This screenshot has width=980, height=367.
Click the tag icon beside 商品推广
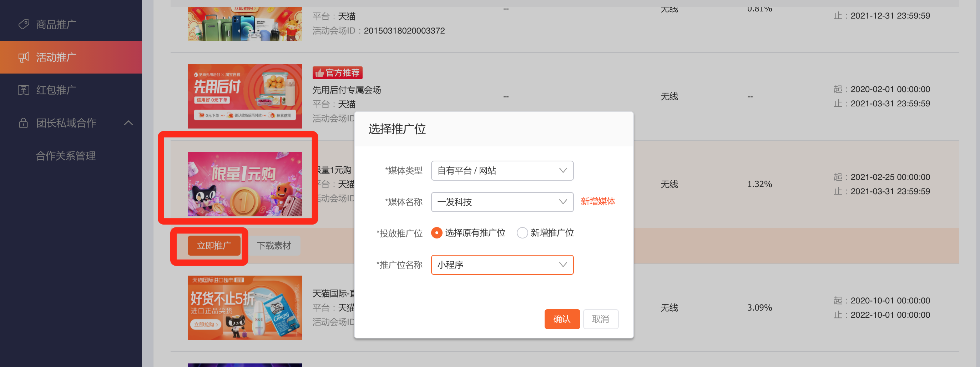tap(24, 24)
